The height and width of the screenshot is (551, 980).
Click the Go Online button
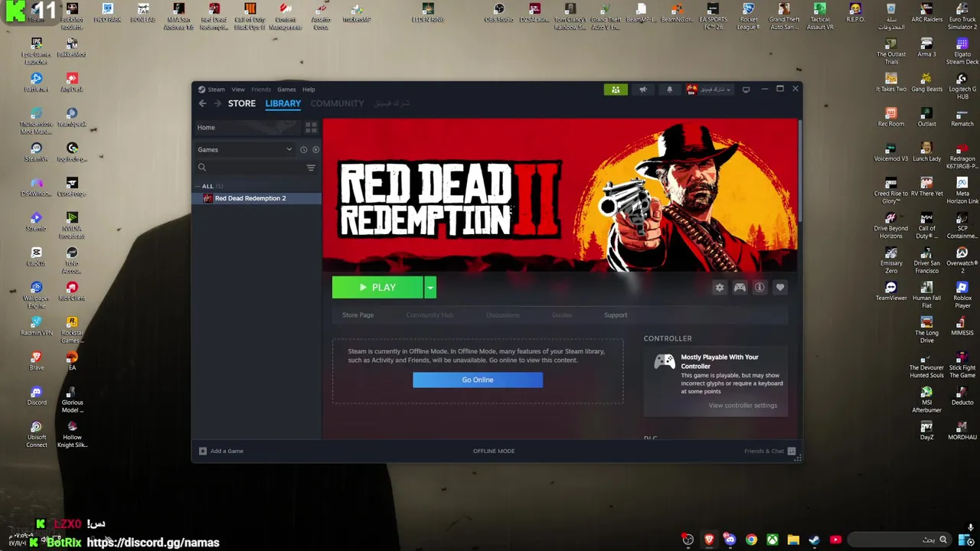click(478, 380)
